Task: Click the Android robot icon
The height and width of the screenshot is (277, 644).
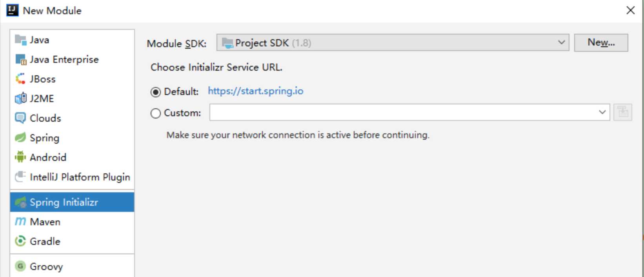Action: pyautogui.click(x=20, y=157)
